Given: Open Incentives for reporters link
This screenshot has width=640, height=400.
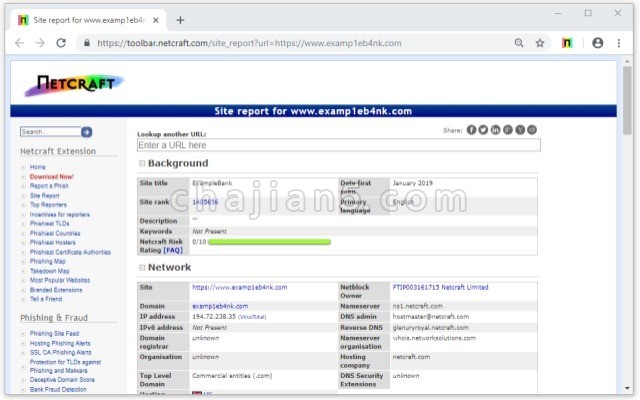Looking at the screenshot, I should 60,214.
